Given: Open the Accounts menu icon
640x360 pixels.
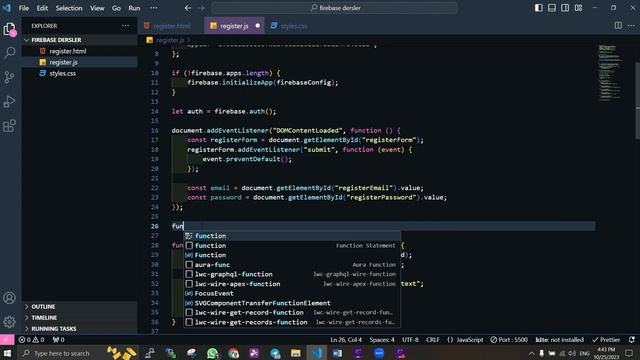Looking at the screenshot, I should (x=9, y=298).
